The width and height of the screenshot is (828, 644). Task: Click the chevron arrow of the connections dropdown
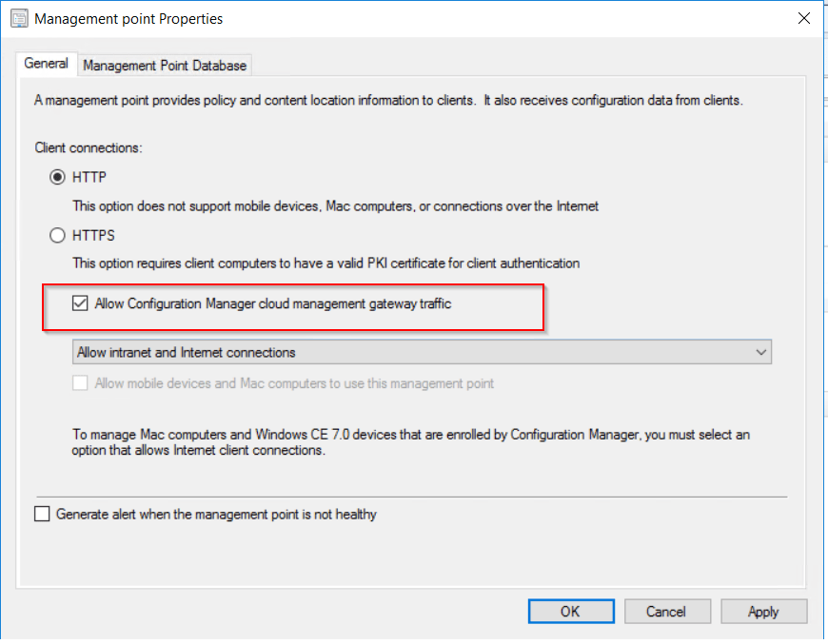pos(760,352)
